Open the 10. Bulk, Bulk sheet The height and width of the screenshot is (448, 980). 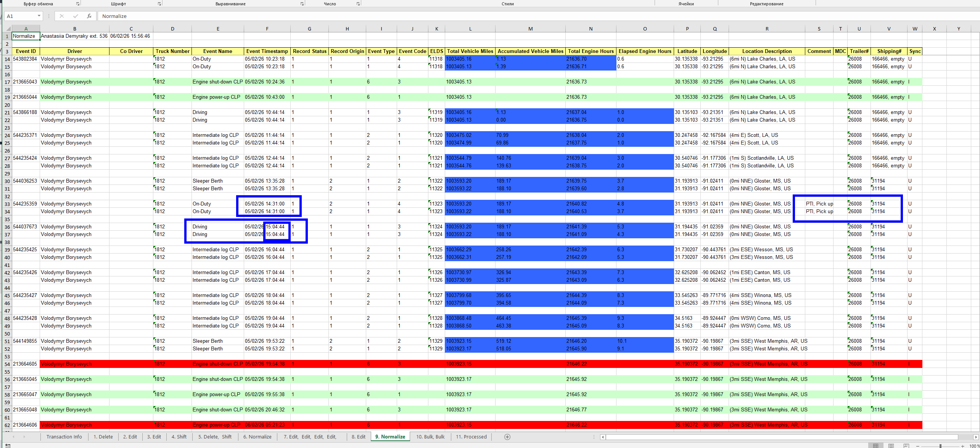(x=430, y=437)
